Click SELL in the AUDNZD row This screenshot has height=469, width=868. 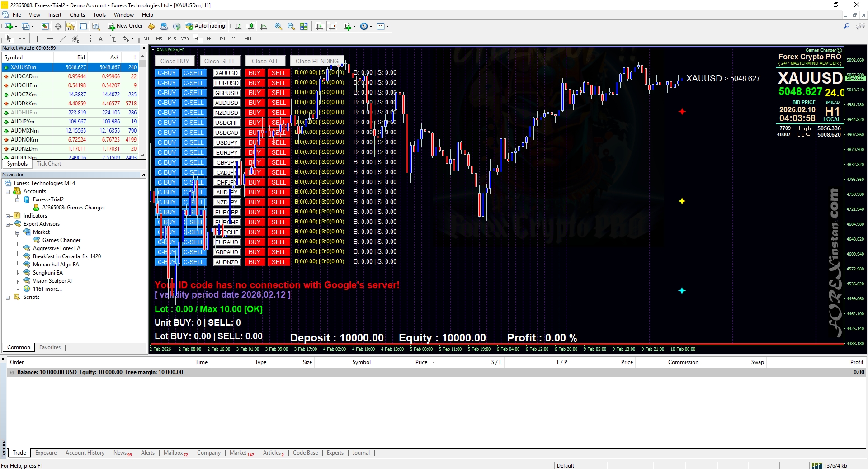tap(278, 262)
